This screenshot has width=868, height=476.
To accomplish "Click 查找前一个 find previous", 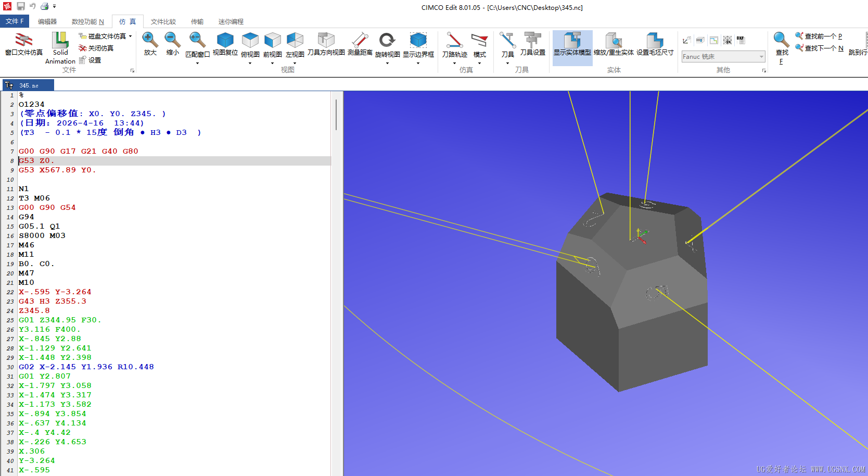I will pyautogui.click(x=819, y=36).
